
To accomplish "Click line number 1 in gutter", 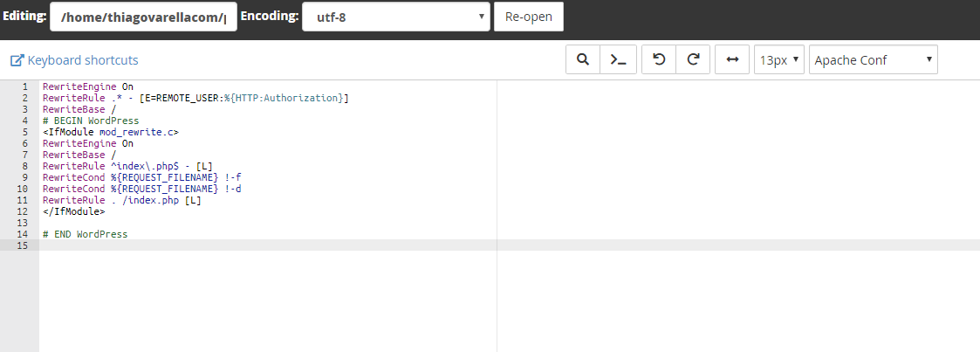I will (24, 86).
